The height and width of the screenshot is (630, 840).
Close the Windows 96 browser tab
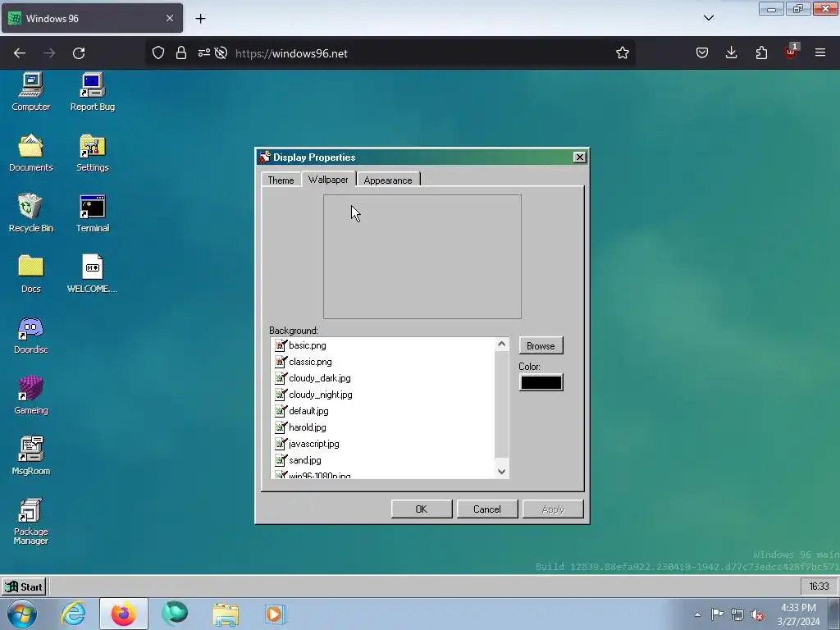(170, 18)
